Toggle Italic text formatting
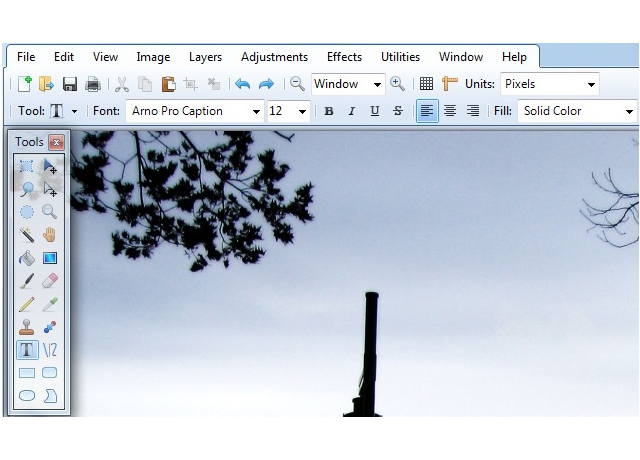Screen dimensions: 640x460 pos(351,111)
